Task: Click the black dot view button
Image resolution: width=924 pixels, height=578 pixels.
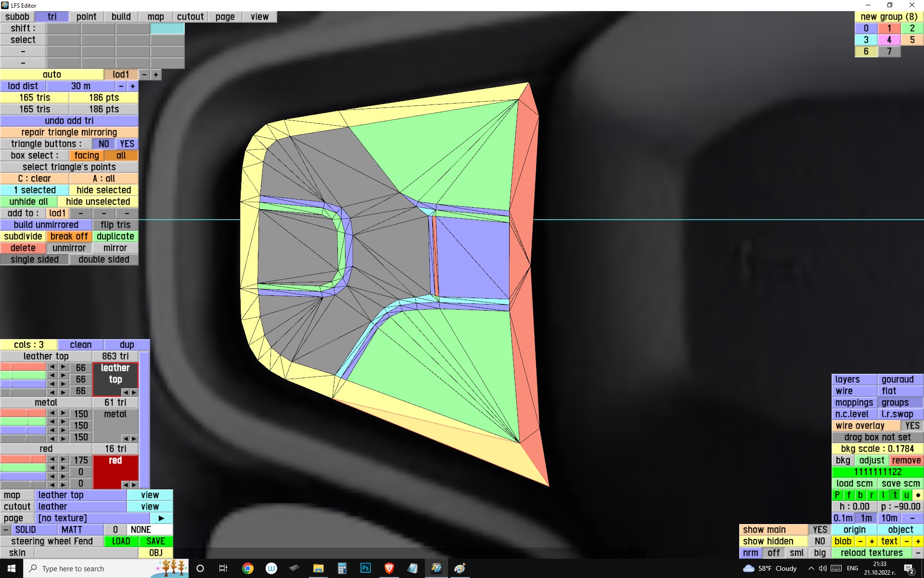Action: 918,495
